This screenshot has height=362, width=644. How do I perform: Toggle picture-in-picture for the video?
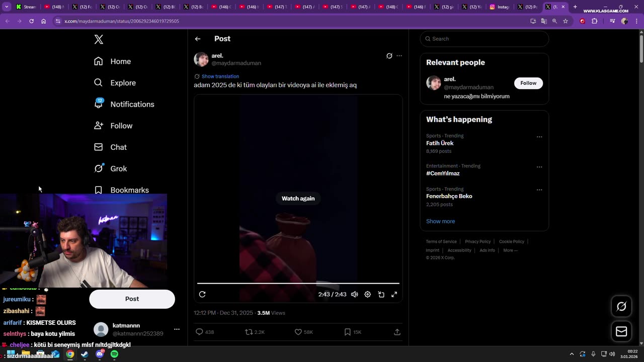(x=381, y=295)
